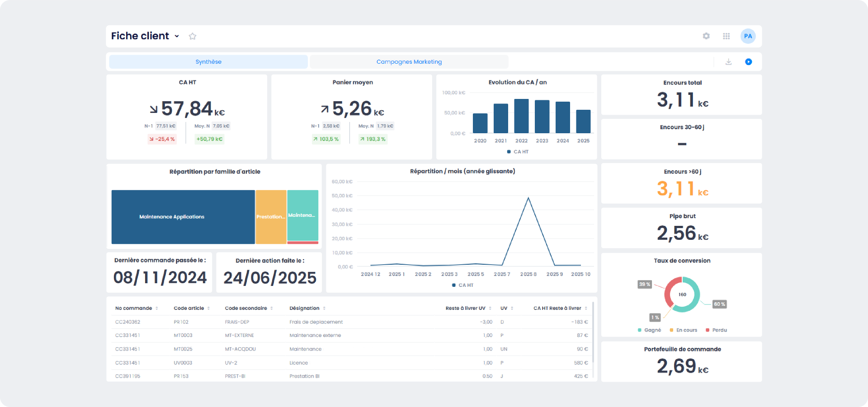Sort by CA HT Reste à livrer
868x407 pixels.
coord(586,309)
